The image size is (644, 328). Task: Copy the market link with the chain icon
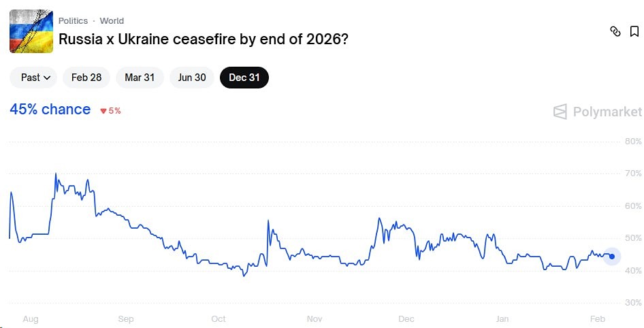(615, 31)
